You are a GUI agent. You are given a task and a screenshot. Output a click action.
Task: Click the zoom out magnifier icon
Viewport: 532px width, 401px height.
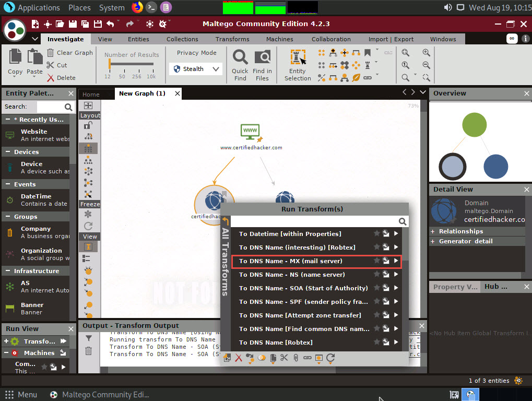426,65
